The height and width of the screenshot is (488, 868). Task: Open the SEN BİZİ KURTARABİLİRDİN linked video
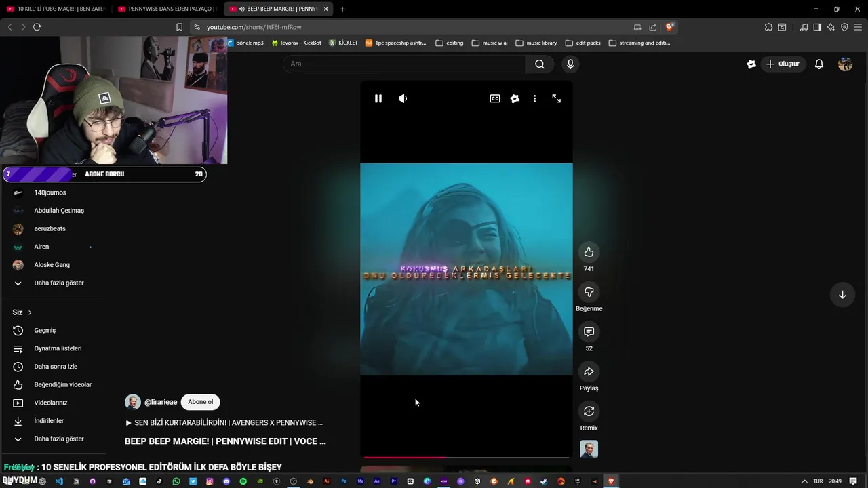click(224, 422)
